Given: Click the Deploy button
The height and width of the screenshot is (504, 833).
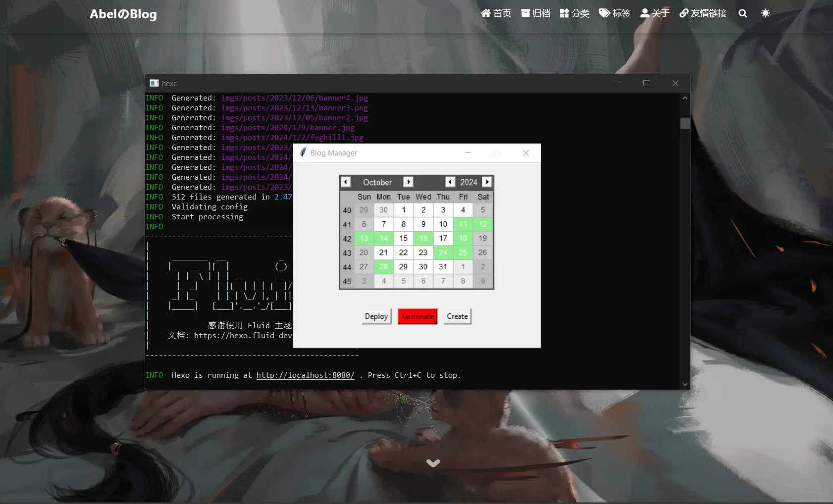Looking at the screenshot, I should point(376,316).
